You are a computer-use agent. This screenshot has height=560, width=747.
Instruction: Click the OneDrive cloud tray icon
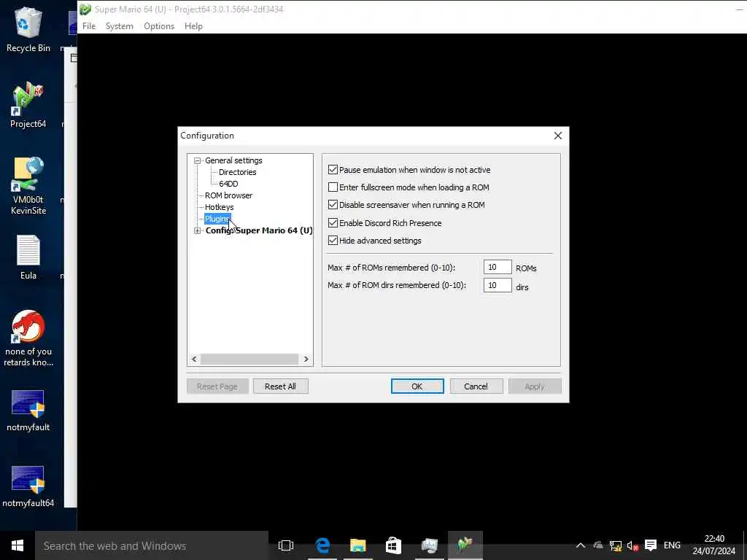coord(598,545)
